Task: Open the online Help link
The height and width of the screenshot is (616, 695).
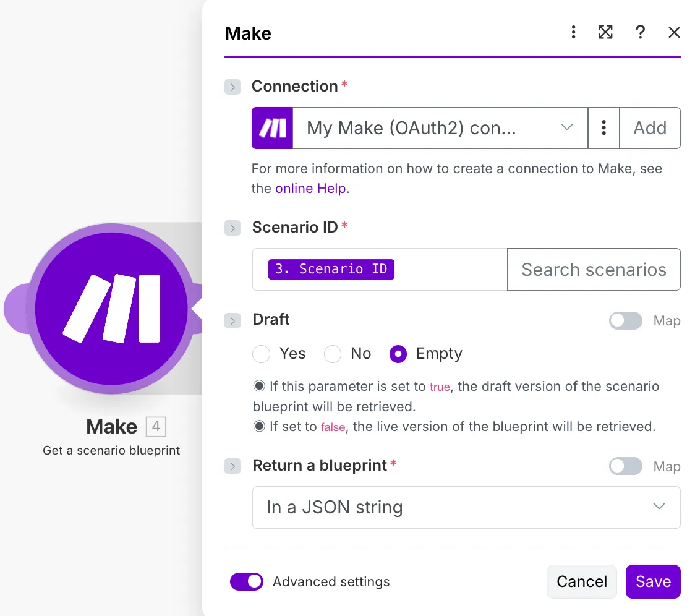Action: point(310,189)
